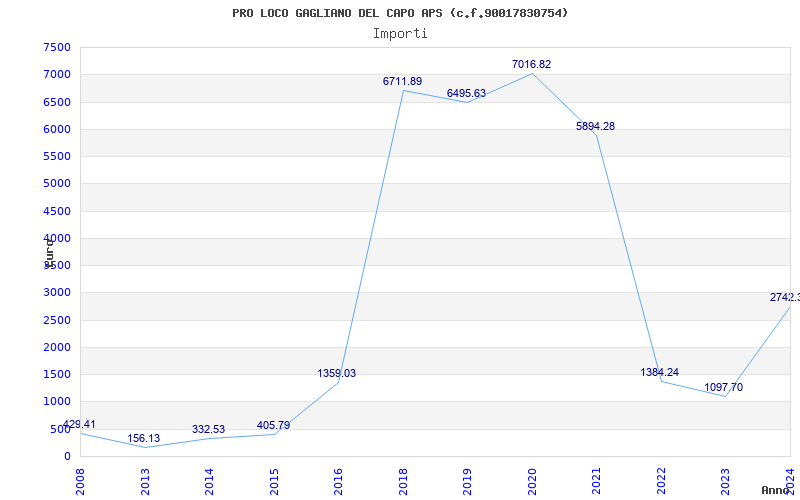Click the 0 y-axis tick label

67,457
